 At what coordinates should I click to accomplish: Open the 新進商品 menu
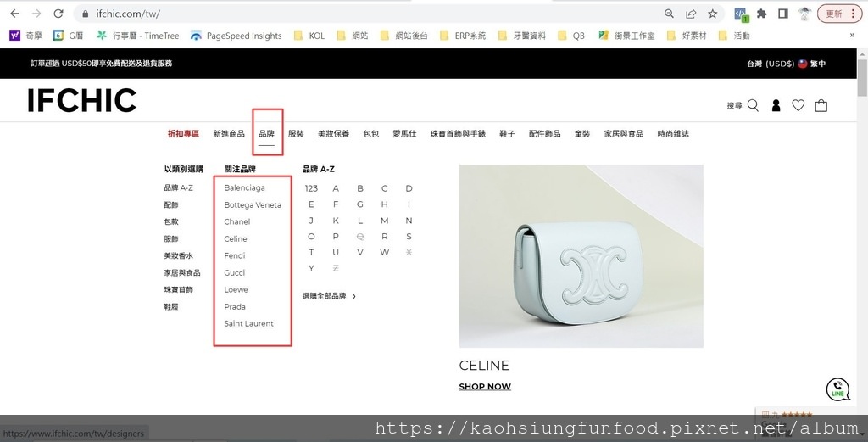tap(229, 133)
